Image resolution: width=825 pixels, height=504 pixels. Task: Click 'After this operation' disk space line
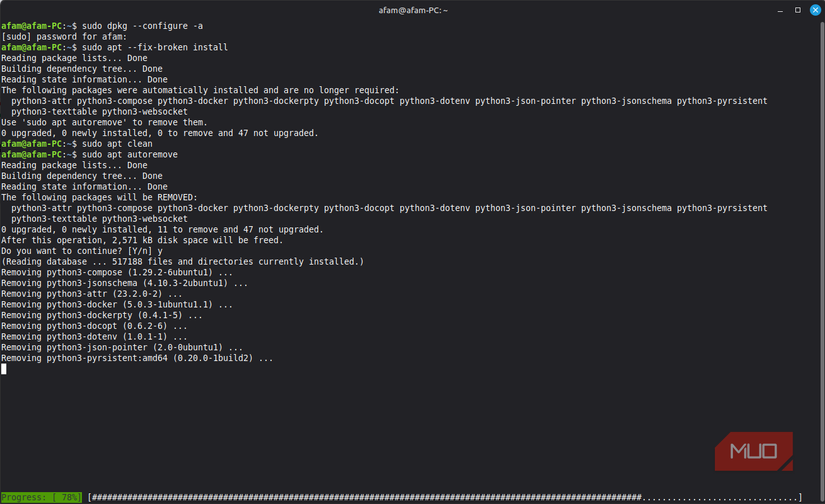pyautogui.click(x=142, y=240)
